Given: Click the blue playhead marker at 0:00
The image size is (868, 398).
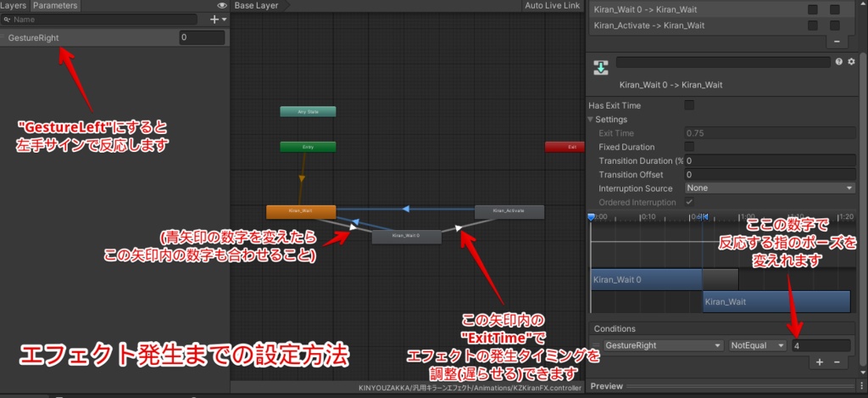Looking at the screenshot, I should [591, 216].
